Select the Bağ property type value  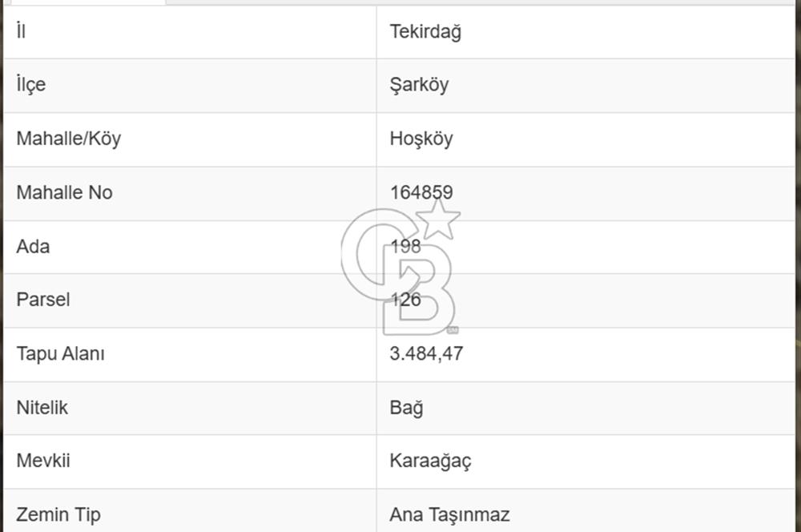pyautogui.click(x=406, y=407)
